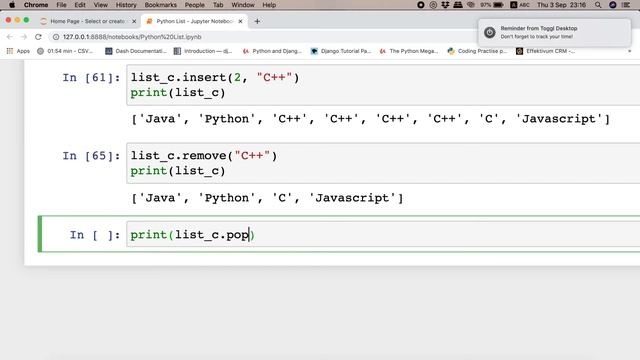Open the ABC input source menu
Viewport: 640px width, 360px height.
tap(520, 5)
